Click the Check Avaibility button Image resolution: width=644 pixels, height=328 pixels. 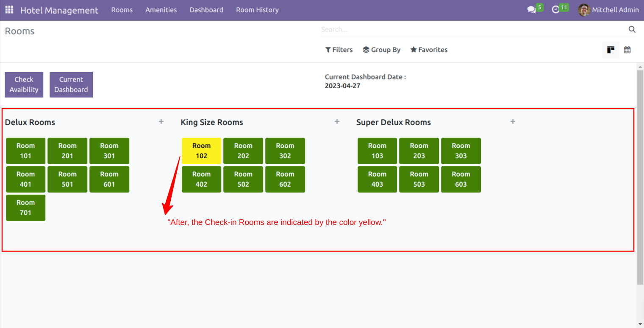[x=24, y=84]
